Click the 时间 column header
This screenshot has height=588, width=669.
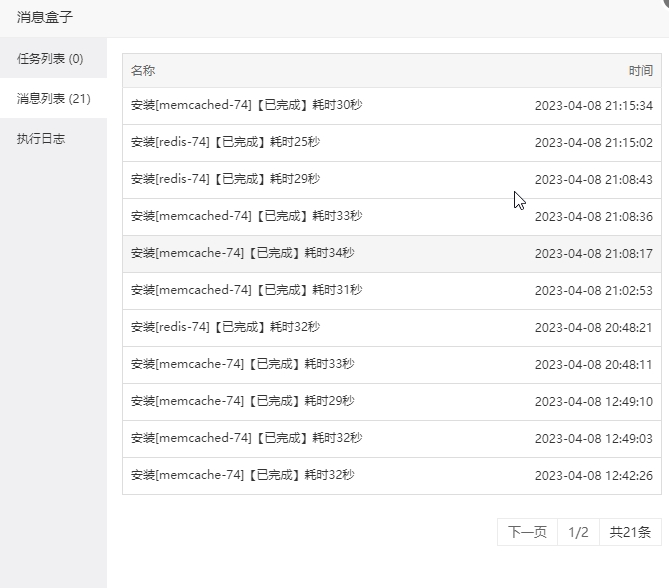click(x=640, y=70)
